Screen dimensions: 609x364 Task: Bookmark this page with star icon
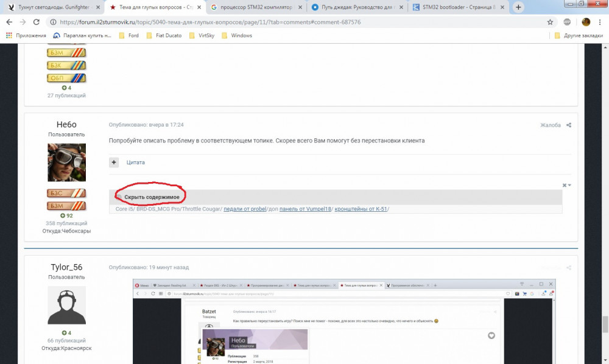tap(550, 22)
